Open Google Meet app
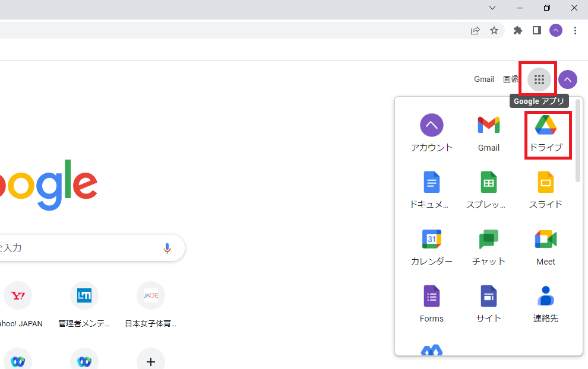 tap(546, 247)
